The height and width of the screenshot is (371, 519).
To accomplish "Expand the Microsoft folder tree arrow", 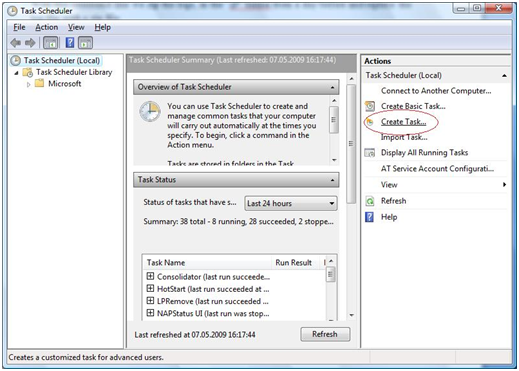I will click(x=28, y=84).
